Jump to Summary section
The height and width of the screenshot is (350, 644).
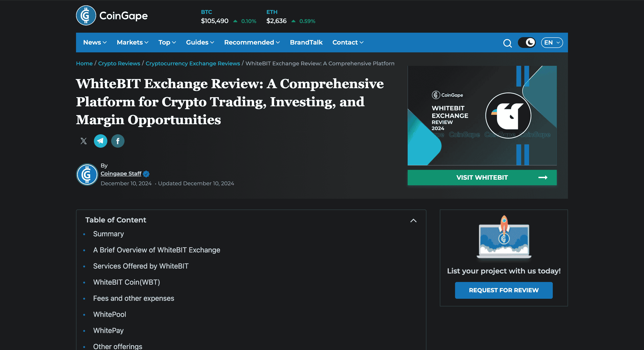point(108,234)
